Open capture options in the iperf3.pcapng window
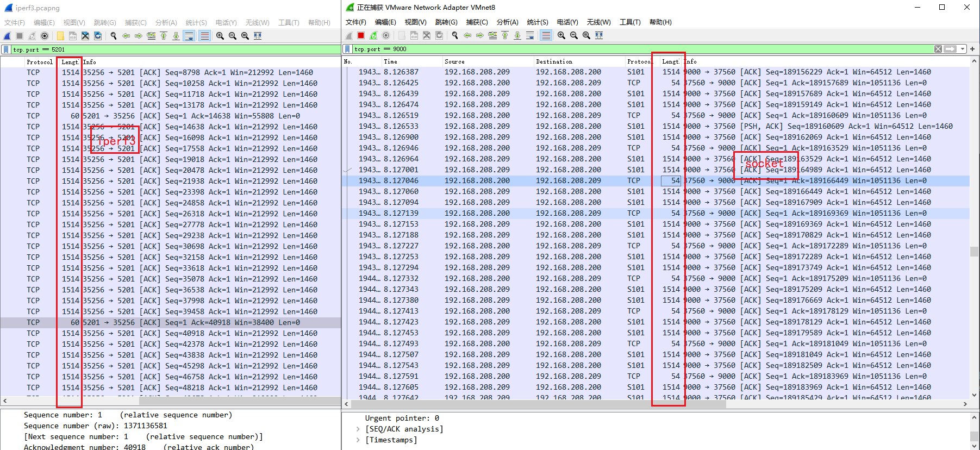 coord(45,36)
